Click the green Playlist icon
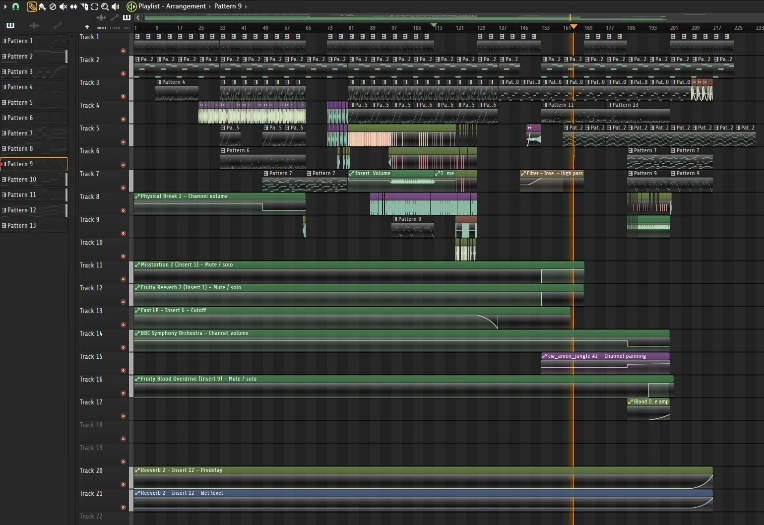Viewport: 764px width, 525px height. pyautogui.click(x=131, y=6)
